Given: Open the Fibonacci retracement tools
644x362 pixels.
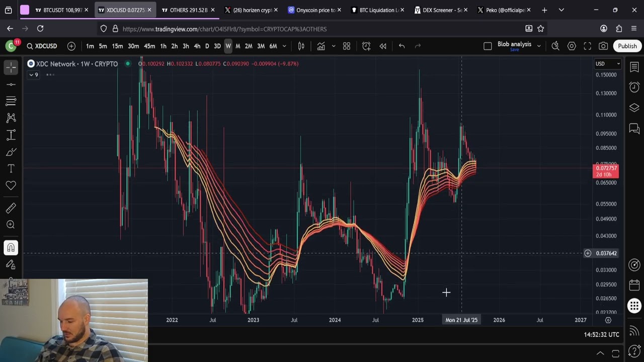Looking at the screenshot, I should pos(11,101).
